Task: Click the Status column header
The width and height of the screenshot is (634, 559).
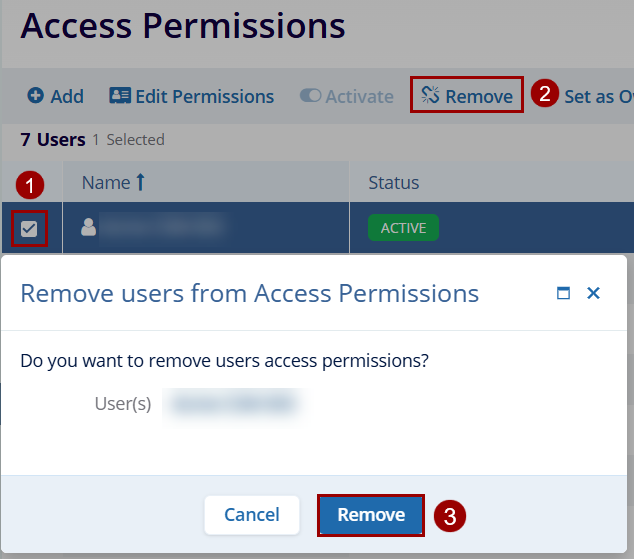Action: coord(394,182)
